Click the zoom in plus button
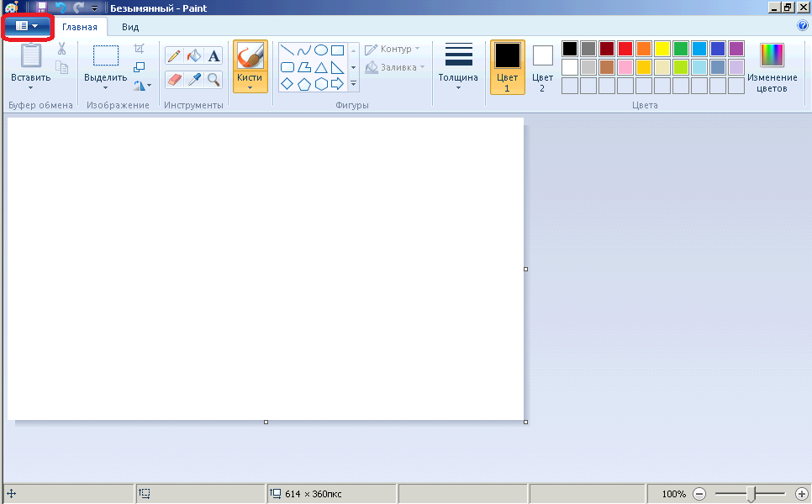 click(x=802, y=494)
